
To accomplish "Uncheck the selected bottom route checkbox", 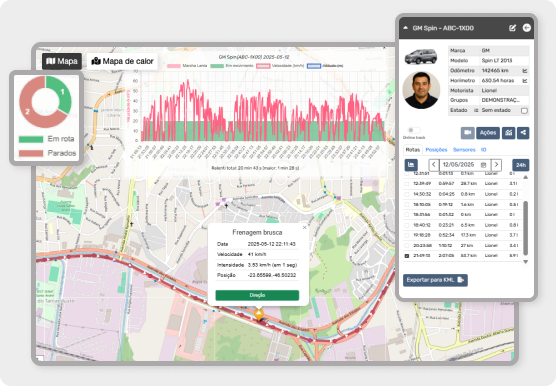I will pyautogui.click(x=407, y=256).
